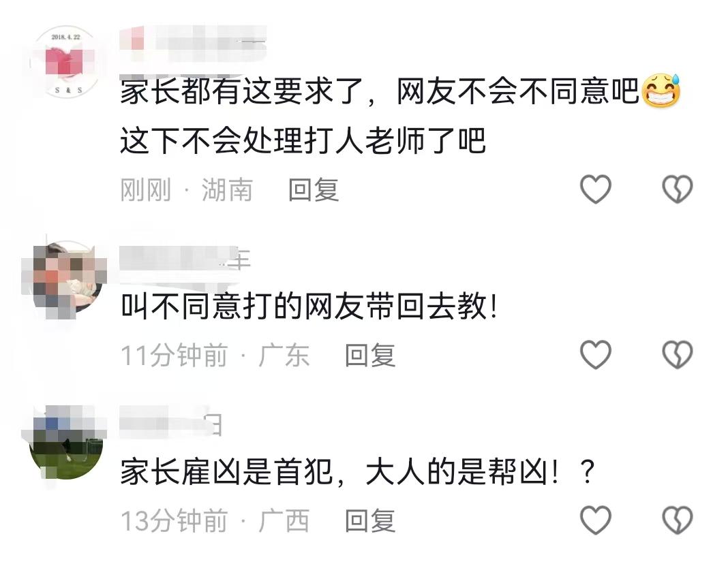Image resolution: width=728 pixels, height=566 pixels.
Task: Like the 广东 user's comment
Action: pyautogui.click(x=596, y=354)
